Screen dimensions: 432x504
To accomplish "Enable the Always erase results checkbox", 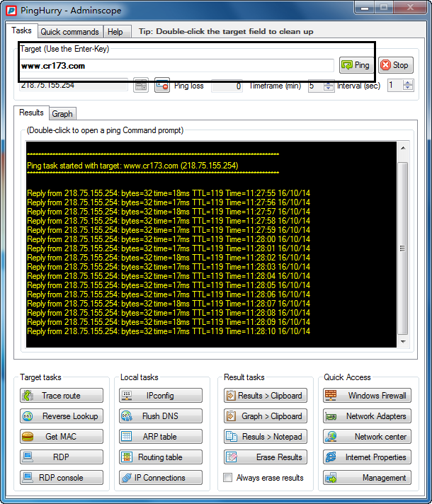I will click(228, 478).
